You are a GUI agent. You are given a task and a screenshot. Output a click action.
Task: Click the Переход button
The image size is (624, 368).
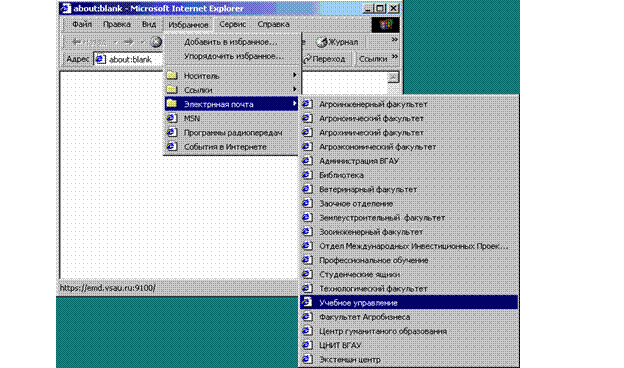[325, 59]
